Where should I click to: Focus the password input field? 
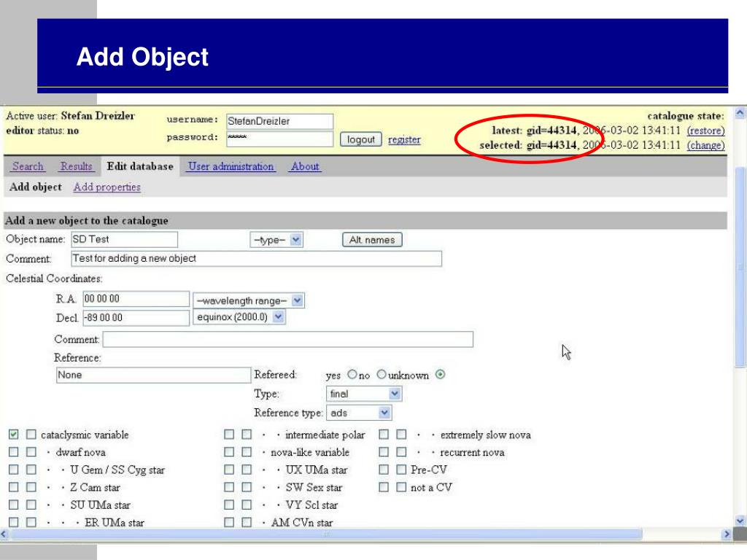click(279, 139)
